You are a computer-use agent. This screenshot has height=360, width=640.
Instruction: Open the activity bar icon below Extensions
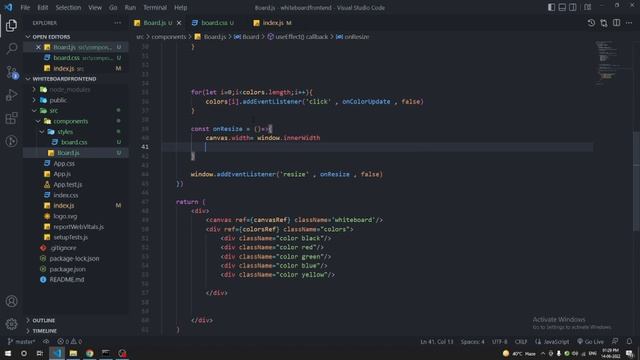(x=11, y=141)
